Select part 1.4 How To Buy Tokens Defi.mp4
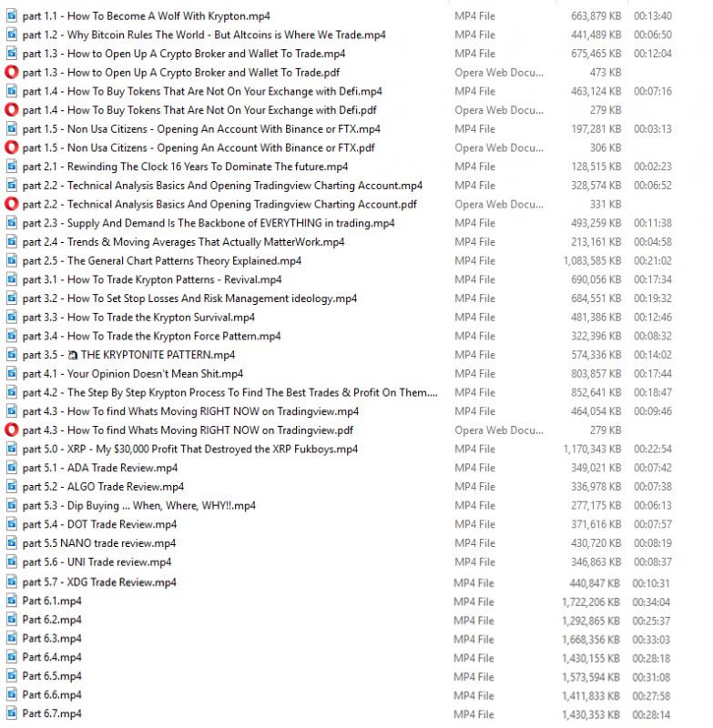Viewport: 713px width, 728px height. (202, 92)
